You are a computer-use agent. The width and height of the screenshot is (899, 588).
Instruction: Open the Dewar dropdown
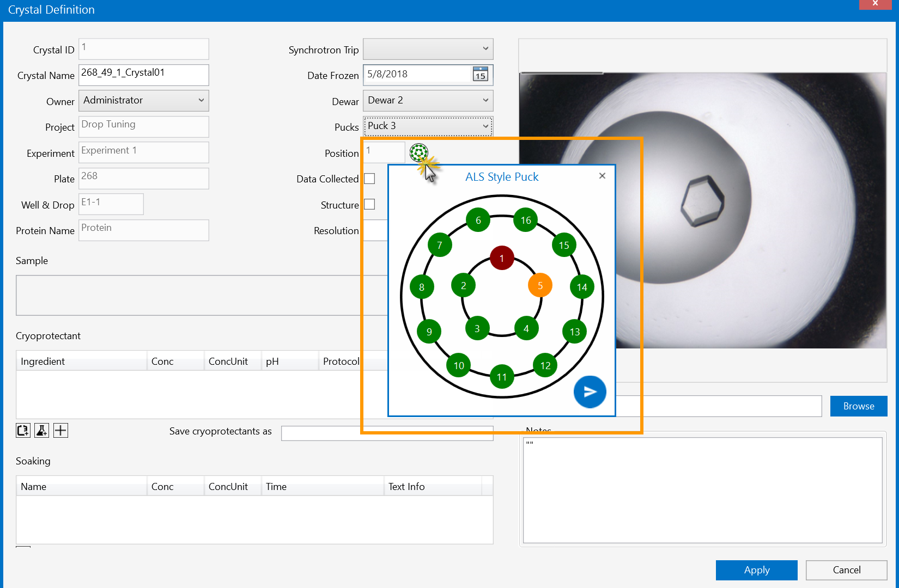[428, 101]
